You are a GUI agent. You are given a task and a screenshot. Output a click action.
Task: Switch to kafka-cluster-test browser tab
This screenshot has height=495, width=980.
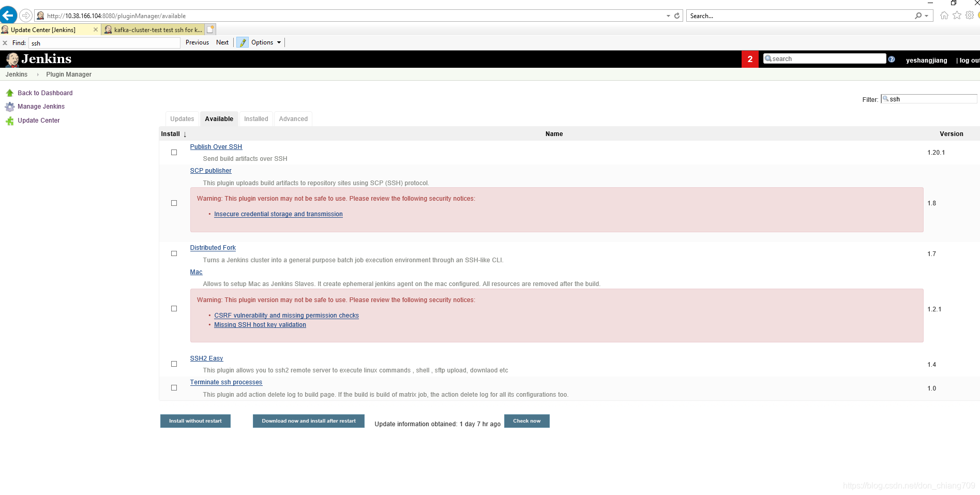click(x=153, y=29)
